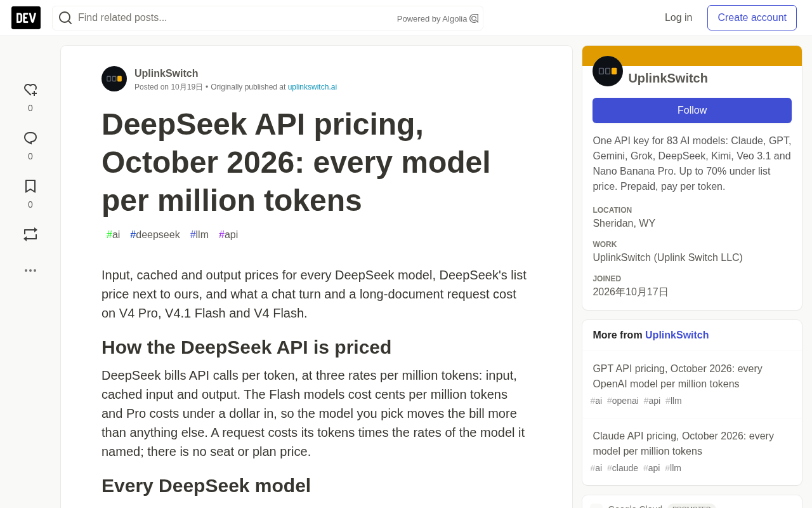
Task: Click the Posted on 10月19日 date
Action: pos(169,87)
